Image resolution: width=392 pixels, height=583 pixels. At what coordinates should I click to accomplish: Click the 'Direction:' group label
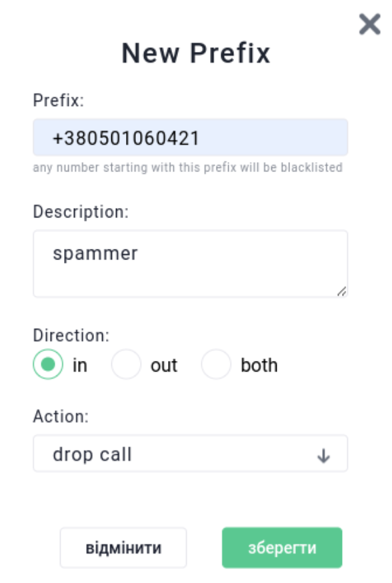(71, 336)
